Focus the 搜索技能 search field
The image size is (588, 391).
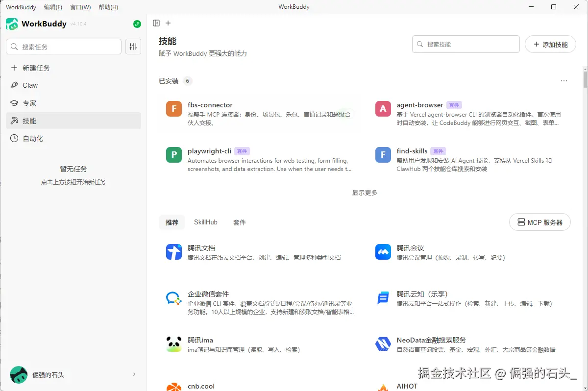point(465,44)
